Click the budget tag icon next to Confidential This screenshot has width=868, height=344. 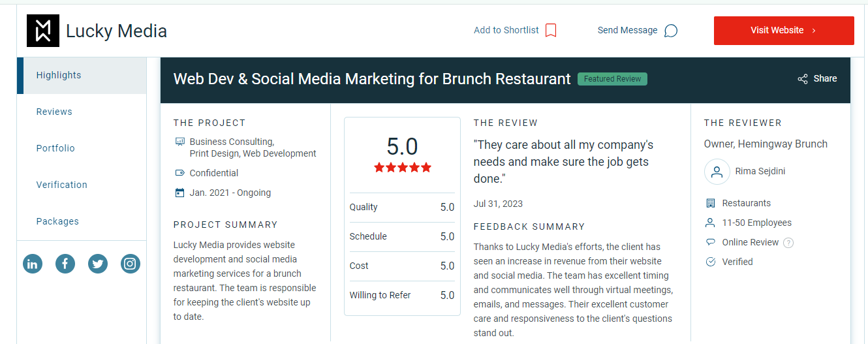180,173
